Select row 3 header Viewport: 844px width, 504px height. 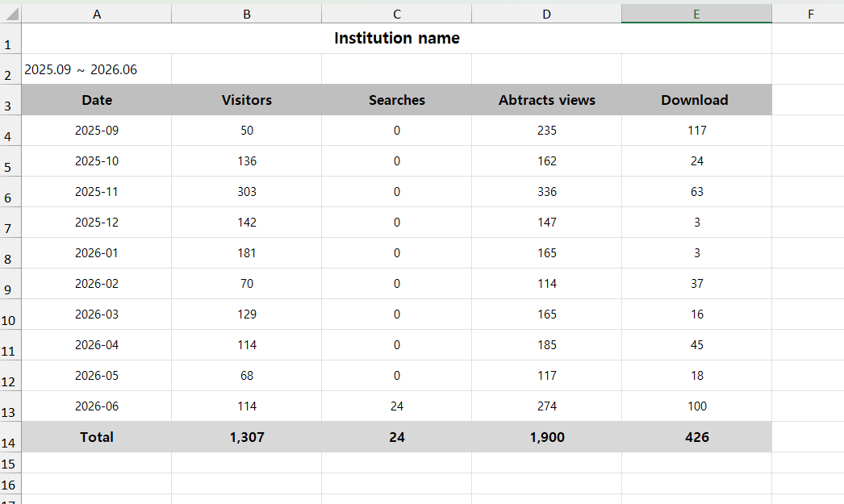pos(10,100)
